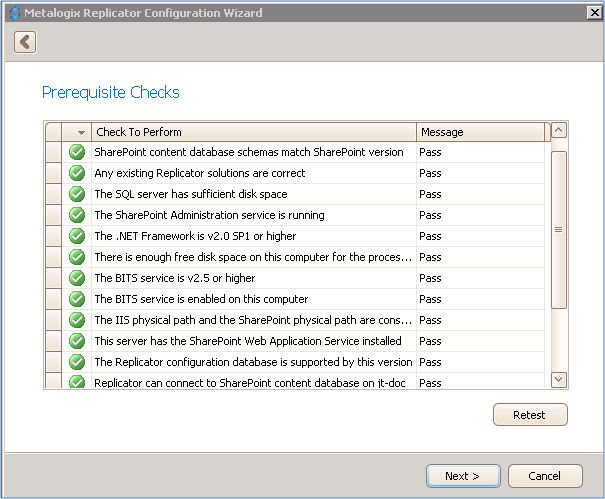Click the Metalogix Replicator title bar icon
Screen dimensions: 605x499
click(15, 13)
